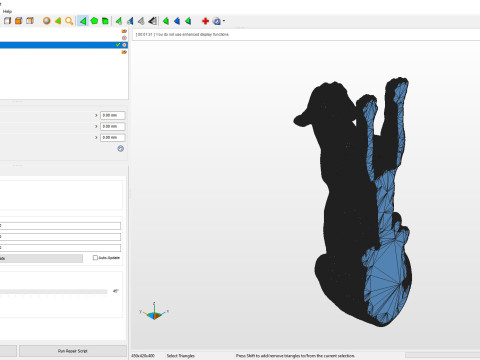480x360 pixels.
Task: Click the green and blue triangle icon
Action: pos(130,21)
